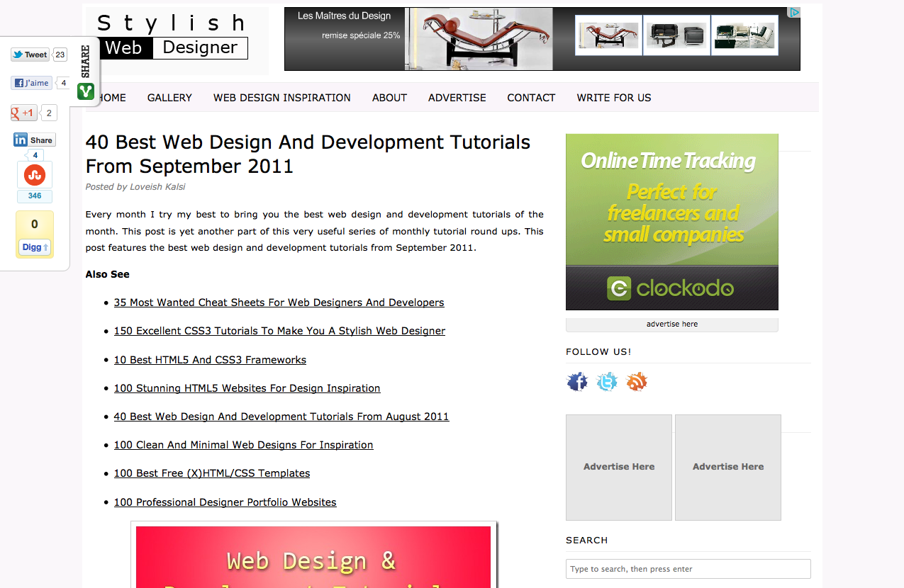Open the Gallery menu item

tap(169, 98)
